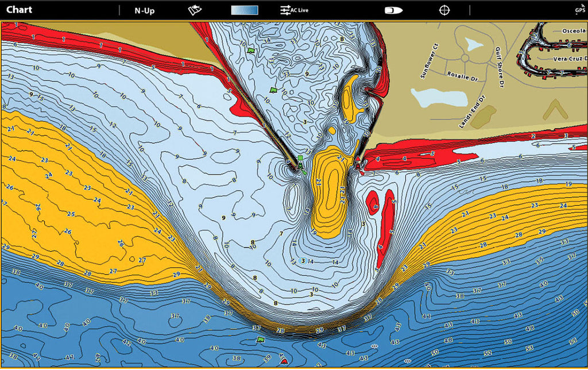
Task: Select the Lands End Dr label
Action: [472, 112]
